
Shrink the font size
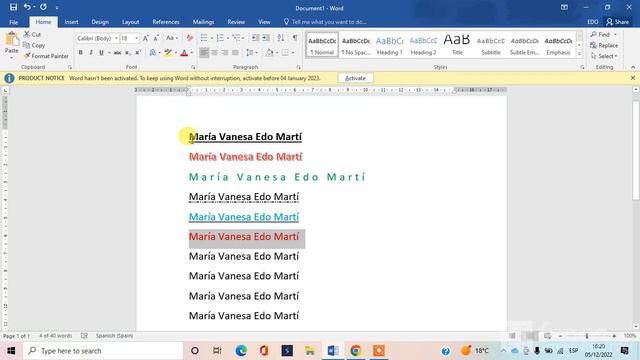[x=156, y=38]
